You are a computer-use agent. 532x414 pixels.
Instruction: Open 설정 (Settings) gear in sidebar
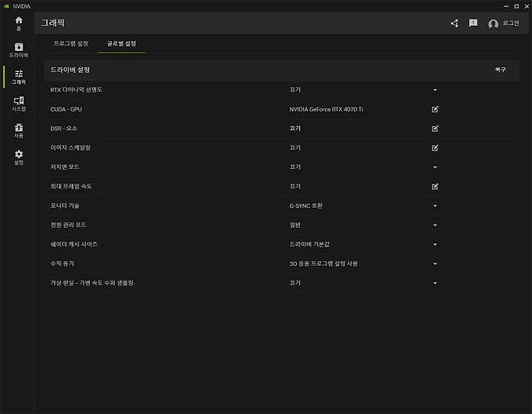(x=19, y=157)
